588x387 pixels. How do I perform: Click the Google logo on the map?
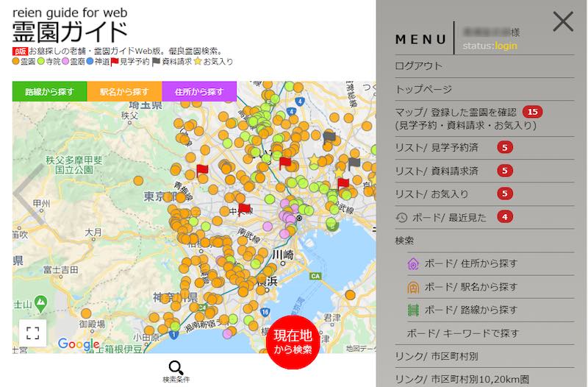(x=79, y=344)
